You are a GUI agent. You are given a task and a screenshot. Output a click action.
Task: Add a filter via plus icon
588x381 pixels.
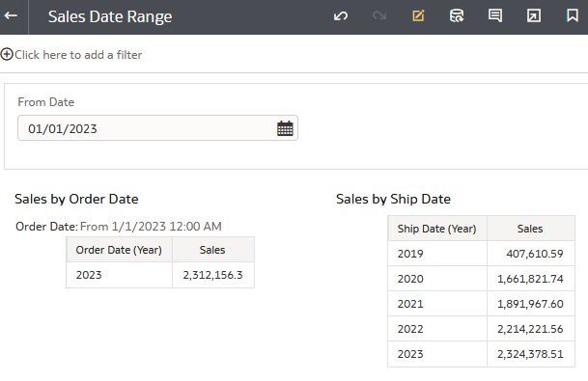(x=7, y=54)
